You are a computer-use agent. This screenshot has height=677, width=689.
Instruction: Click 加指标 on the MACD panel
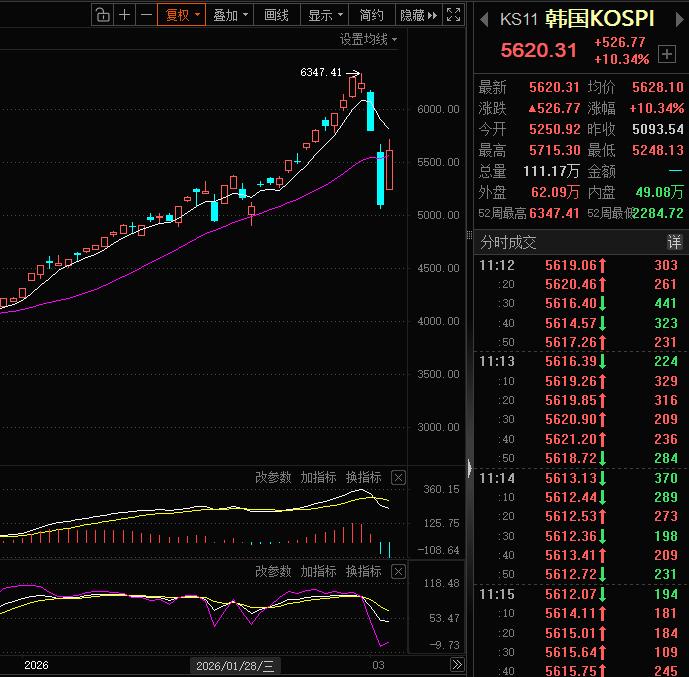coord(318,477)
